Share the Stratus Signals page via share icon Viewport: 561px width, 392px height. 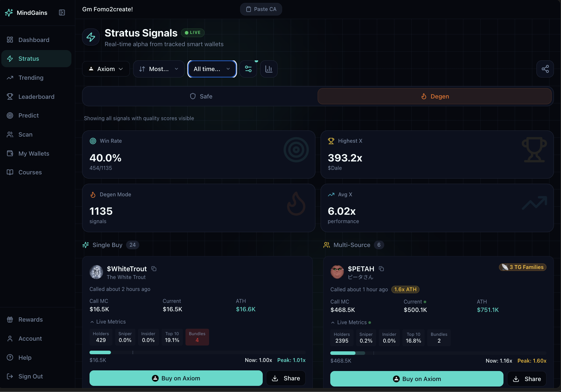tap(545, 69)
